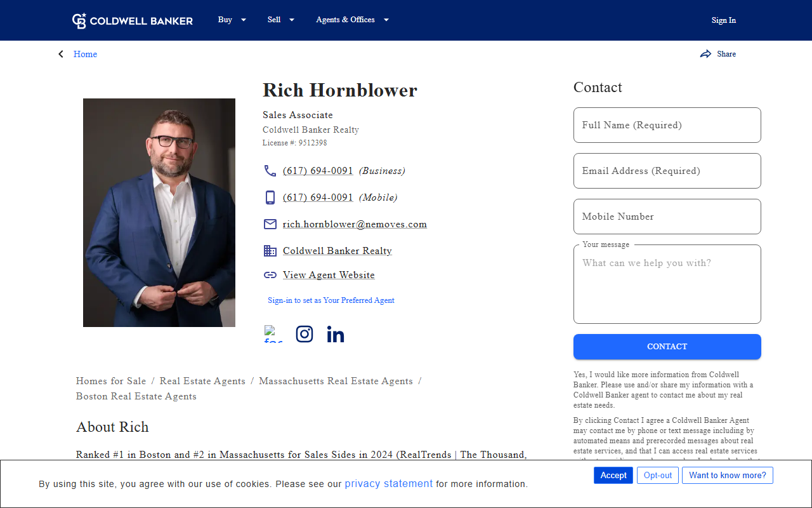Click the email envelope icon
Viewport: 812px width, 508px height.
coord(270,224)
